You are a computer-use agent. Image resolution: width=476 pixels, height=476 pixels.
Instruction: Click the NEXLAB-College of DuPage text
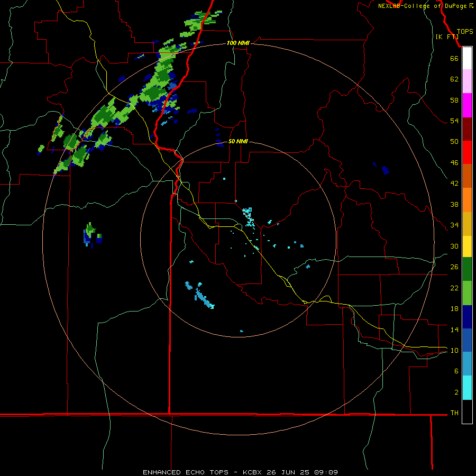coord(422,6)
